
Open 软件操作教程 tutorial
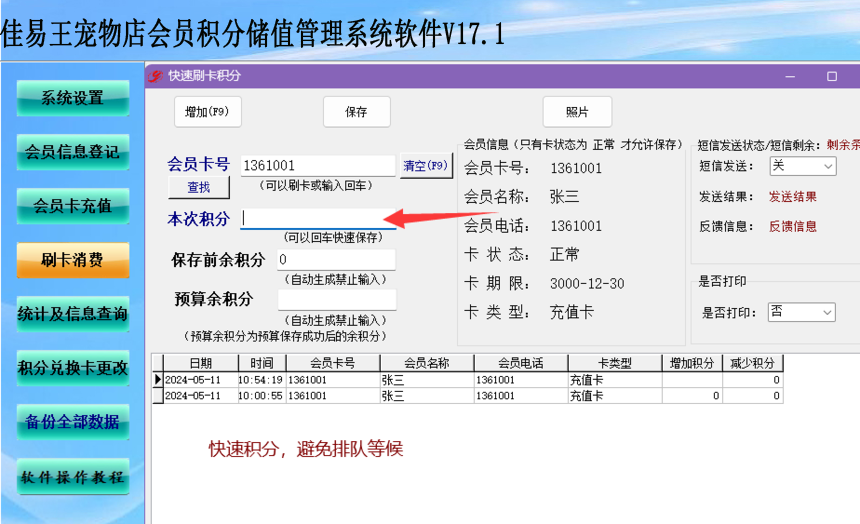click(x=73, y=476)
